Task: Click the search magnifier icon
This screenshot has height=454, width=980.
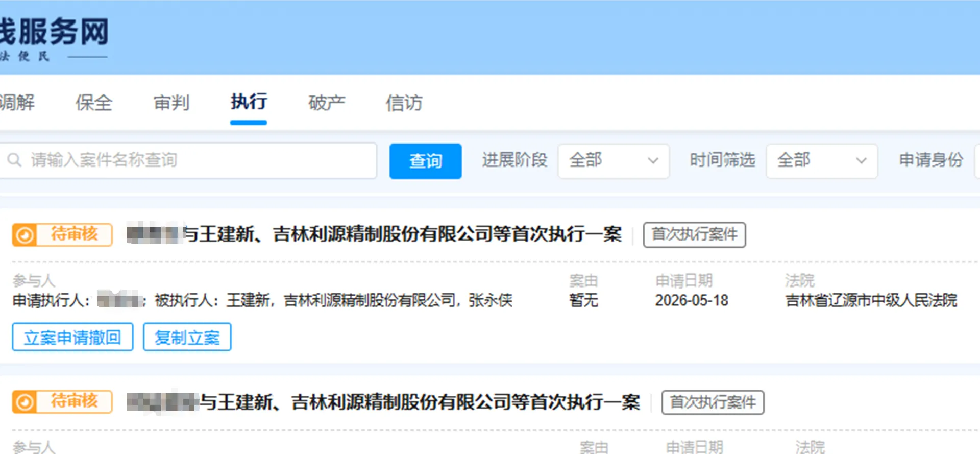Action: [x=14, y=160]
